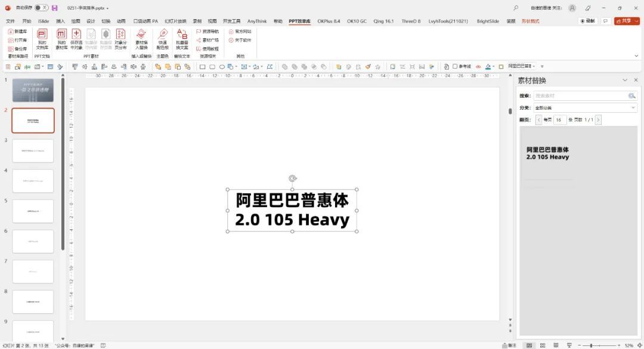This screenshot has height=349, width=644.
Task: Click rectangle shape tool in quick toolbar
Action: [203, 67]
